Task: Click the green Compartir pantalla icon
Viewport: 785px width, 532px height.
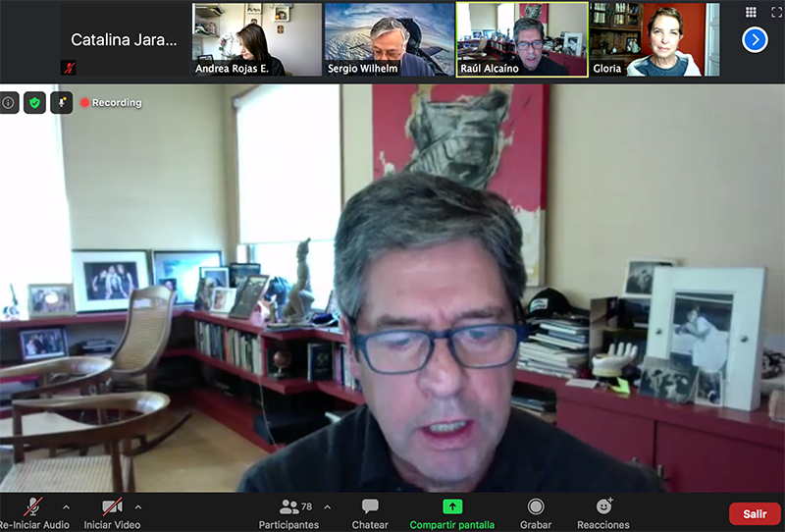Action: tap(451, 506)
